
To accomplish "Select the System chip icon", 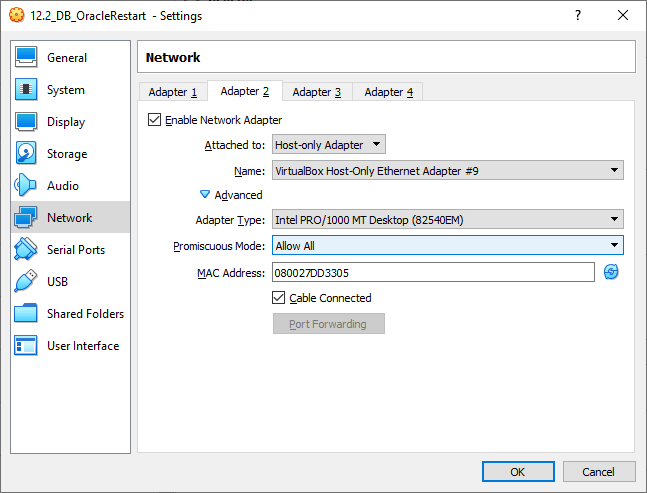I will [x=27, y=90].
